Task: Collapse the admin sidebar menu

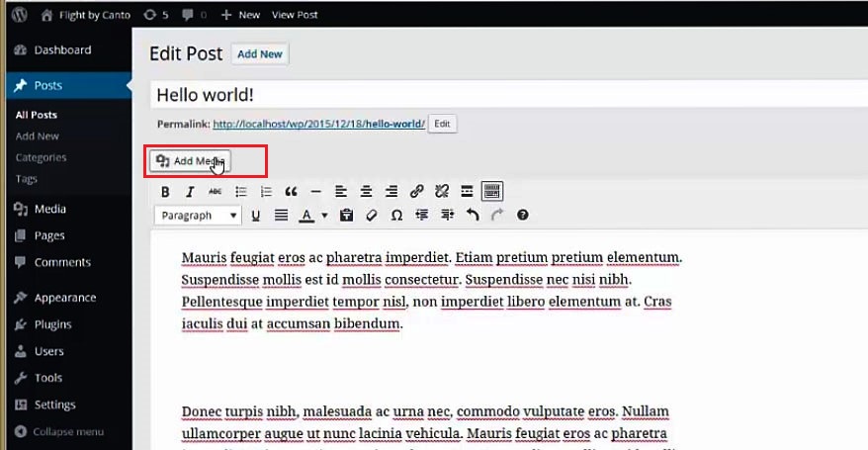Action: pos(67,432)
